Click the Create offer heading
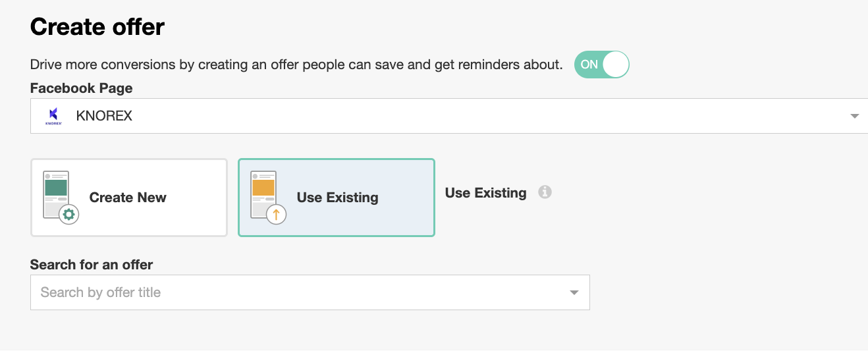Viewport: 868px width, 353px height. 97,27
